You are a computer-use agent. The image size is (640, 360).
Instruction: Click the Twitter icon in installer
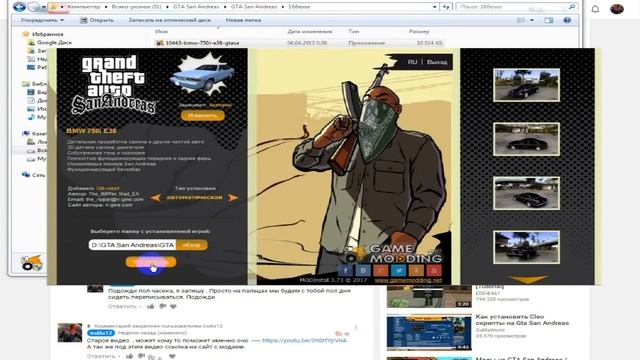point(399,270)
